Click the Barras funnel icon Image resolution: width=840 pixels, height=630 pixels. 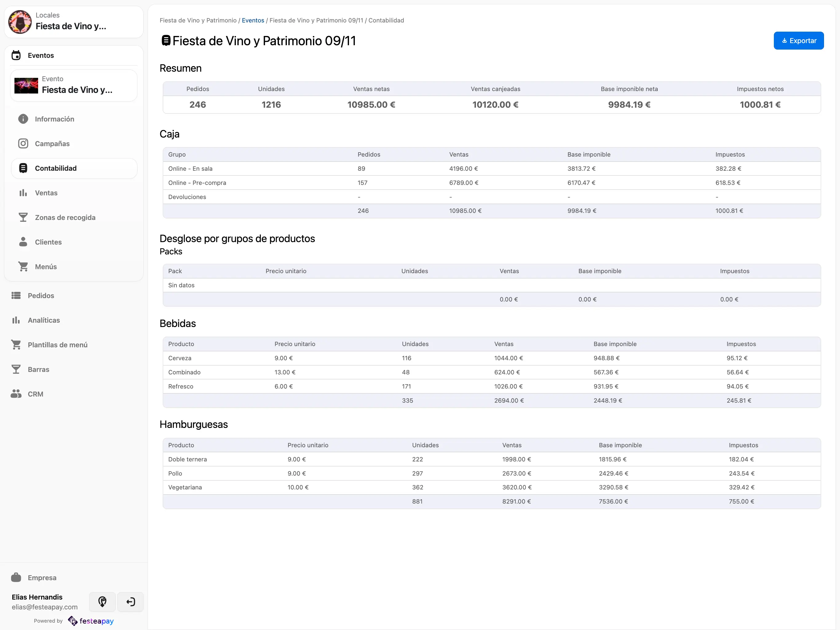point(16,369)
